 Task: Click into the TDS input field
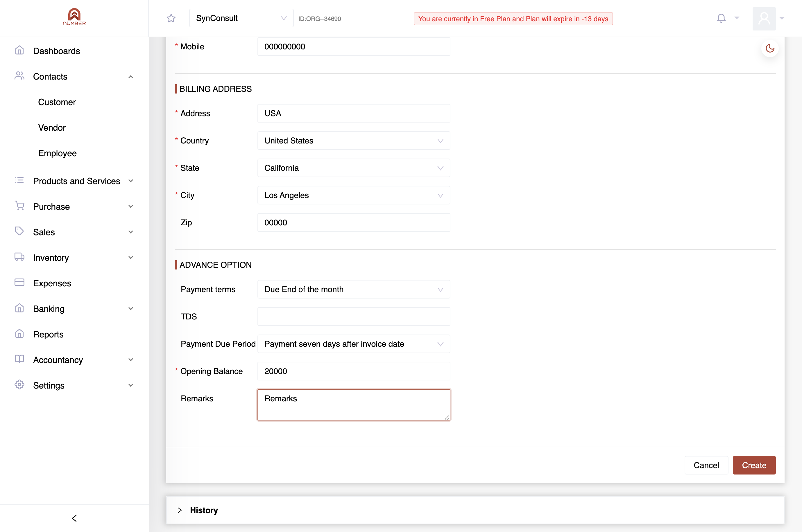pos(354,317)
